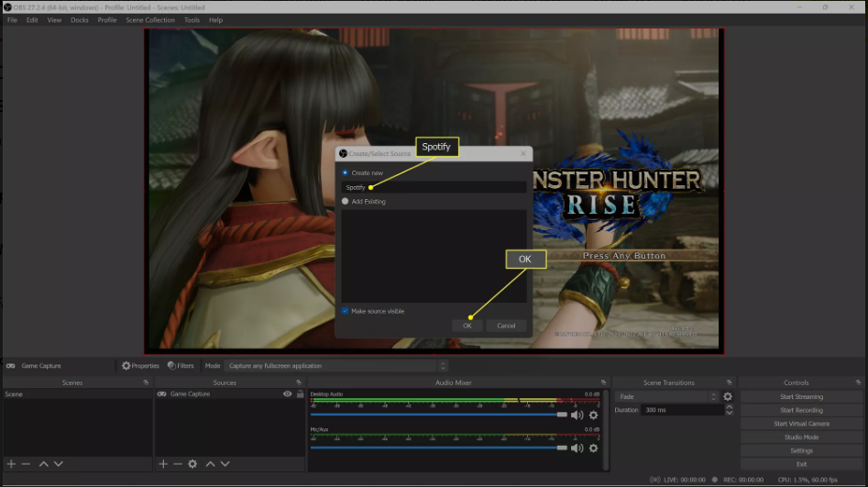868x487 pixels.
Task: Move source down arrow in Sources panel
Action: point(225,464)
